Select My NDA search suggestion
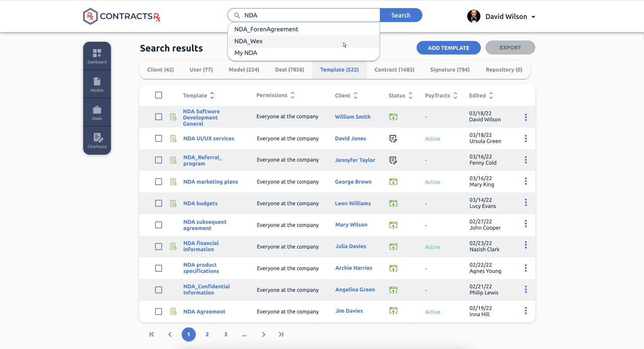Viewport: 644px width, 349px height. pyautogui.click(x=304, y=53)
